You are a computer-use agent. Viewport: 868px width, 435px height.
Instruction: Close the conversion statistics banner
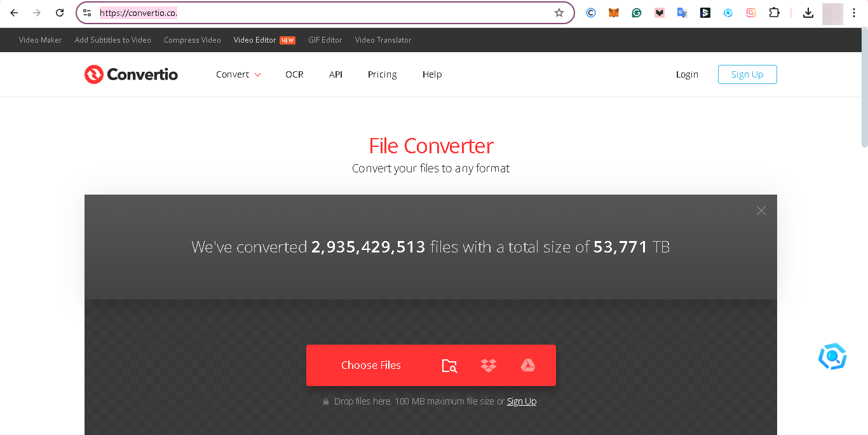pyautogui.click(x=761, y=211)
